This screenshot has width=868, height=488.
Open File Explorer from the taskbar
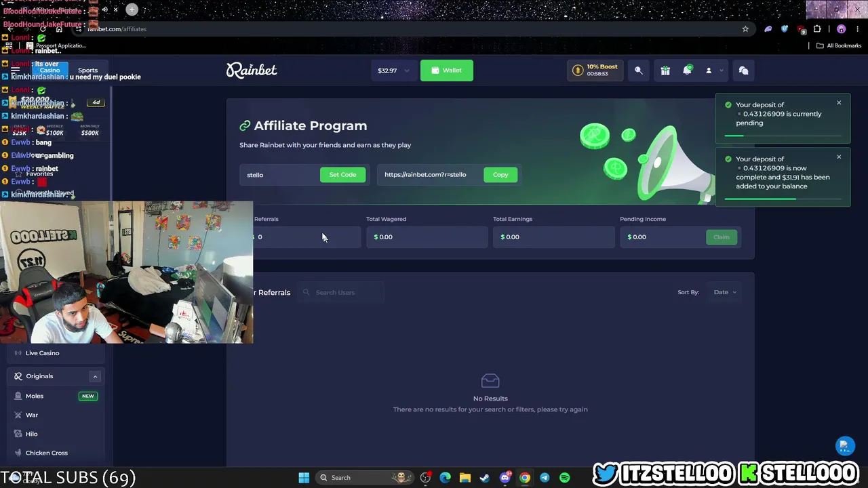pyautogui.click(x=465, y=478)
